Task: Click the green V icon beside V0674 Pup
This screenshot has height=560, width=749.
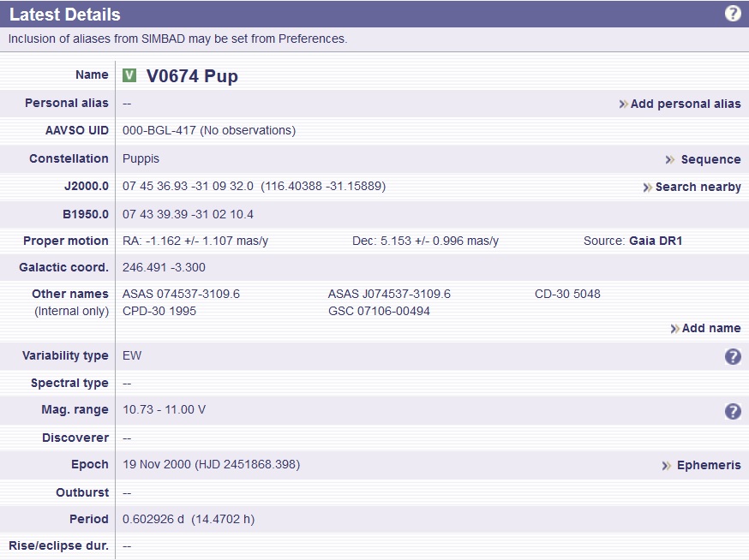Action: 129,75
